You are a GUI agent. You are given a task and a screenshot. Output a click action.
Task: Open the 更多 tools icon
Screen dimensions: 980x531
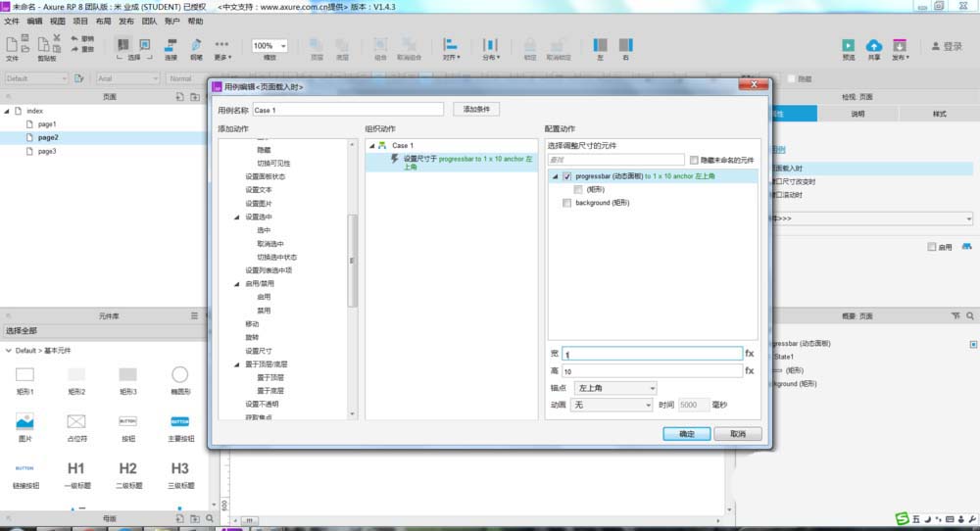click(221, 45)
